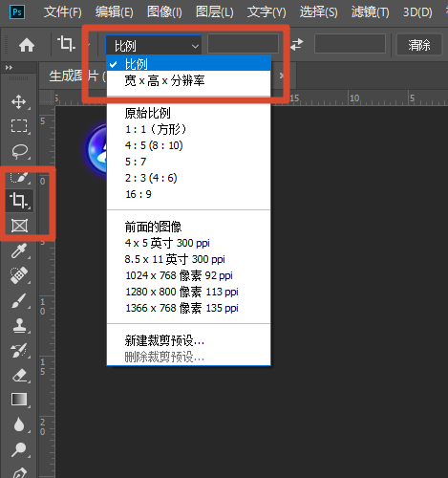Expand the toolbar double-arrow toggle
The image size is (448, 478).
9,68
